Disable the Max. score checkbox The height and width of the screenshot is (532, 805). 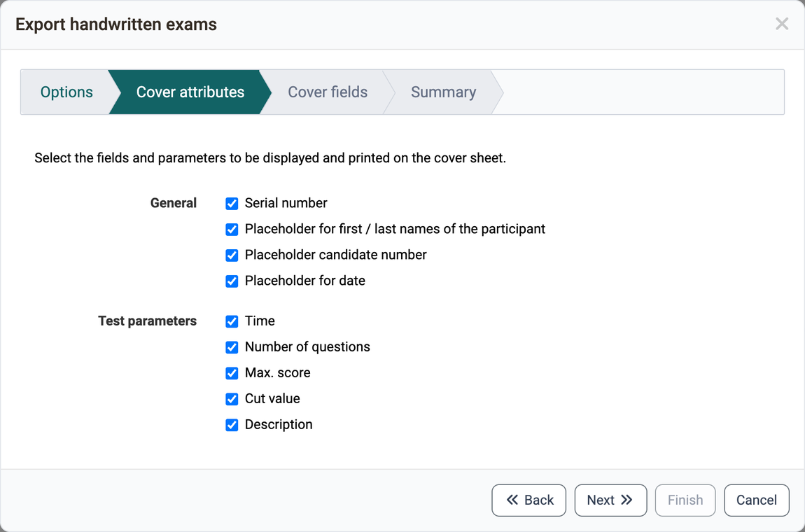click(x=232, y=373)
